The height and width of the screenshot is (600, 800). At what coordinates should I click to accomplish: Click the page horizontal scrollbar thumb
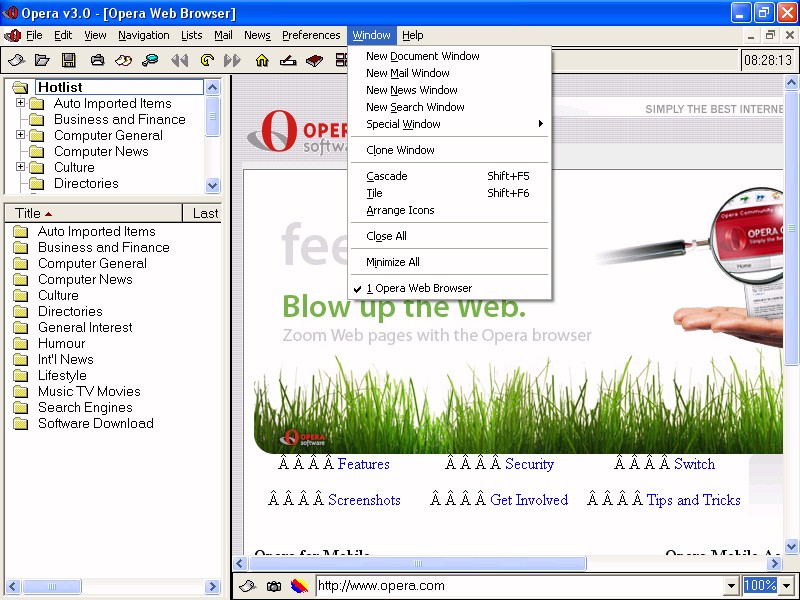pyautogui.click(x=417, y=563)
